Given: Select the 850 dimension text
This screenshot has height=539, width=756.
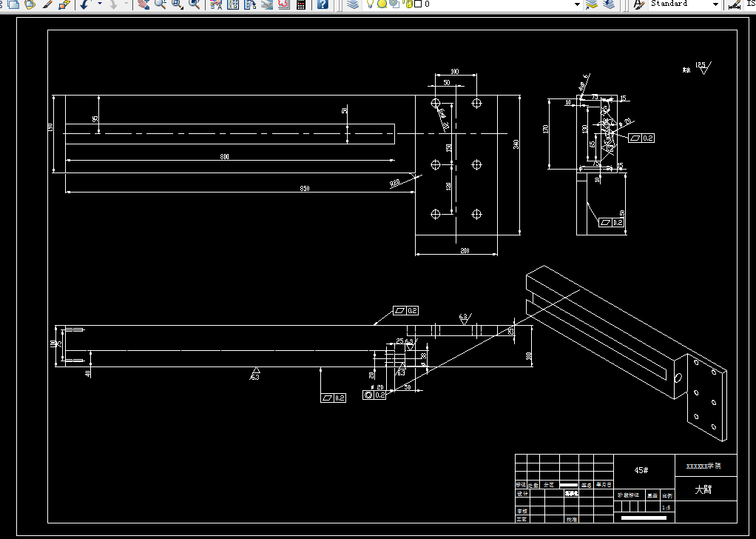Looking at the screenshot, I should pos(305,189).
